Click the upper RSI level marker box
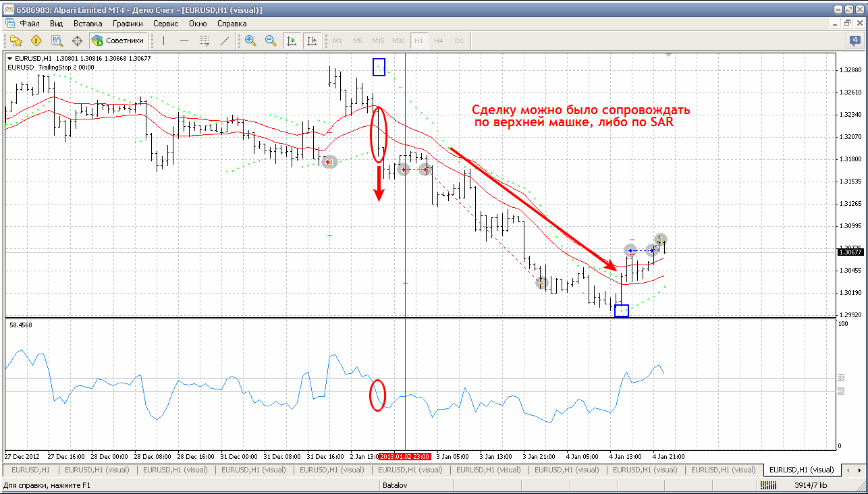 (841, 377)
